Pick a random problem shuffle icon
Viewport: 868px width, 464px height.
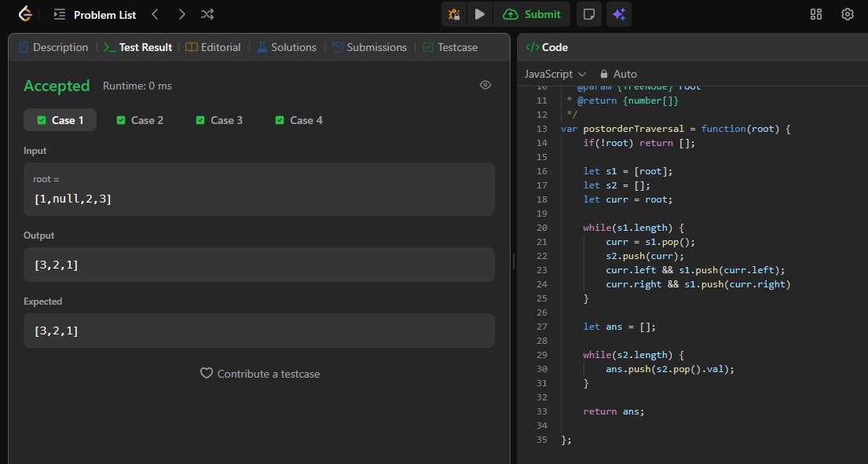[207, 14]
